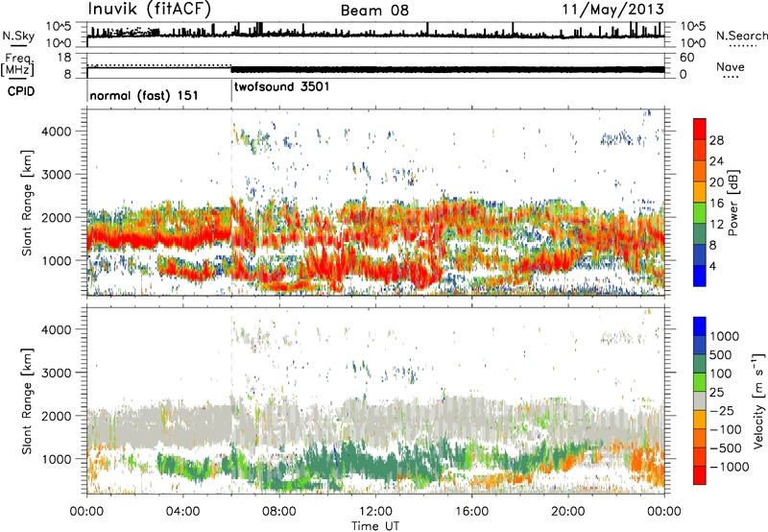Click the 'Freq. [MHz]' axis label

[x=18, y=64]
